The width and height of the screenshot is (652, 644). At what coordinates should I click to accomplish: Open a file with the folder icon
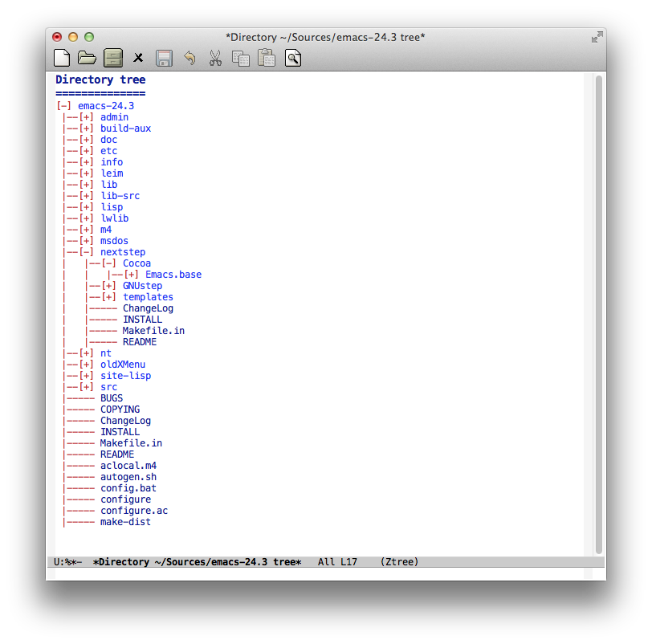click(87, 58)
